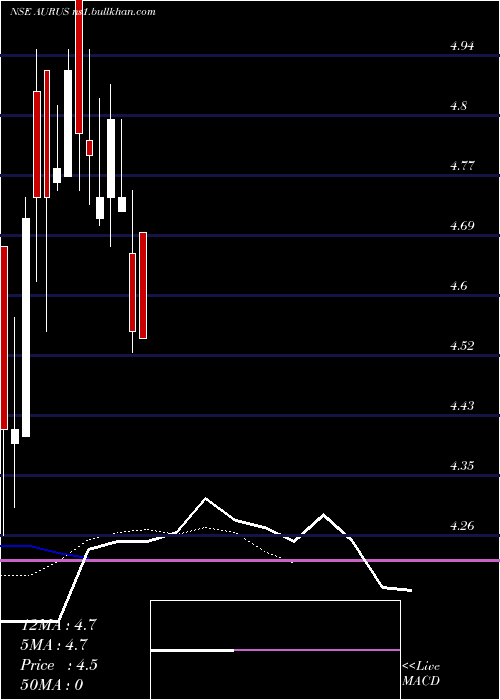500x700 pixels.
Task: Click the 4.94 price axis label
Action: pyautogui.click(x=462, y=46)
